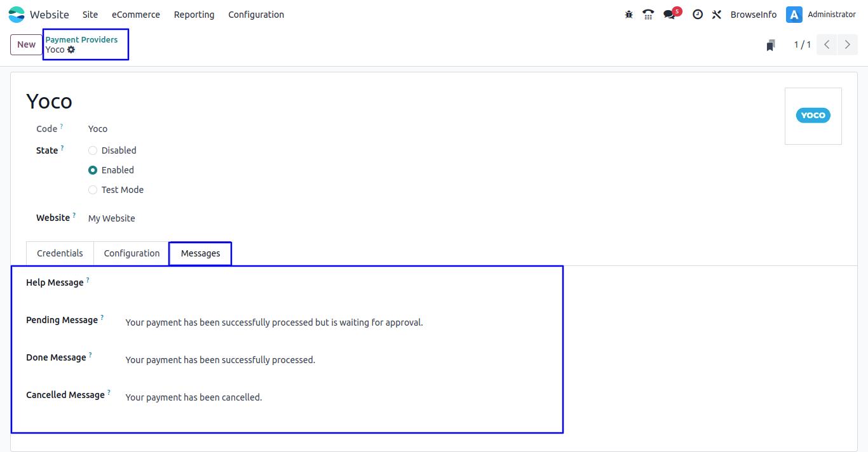Click the Yoco gear actions icon
The image size is (868, 452).
(x=71, y=50)
